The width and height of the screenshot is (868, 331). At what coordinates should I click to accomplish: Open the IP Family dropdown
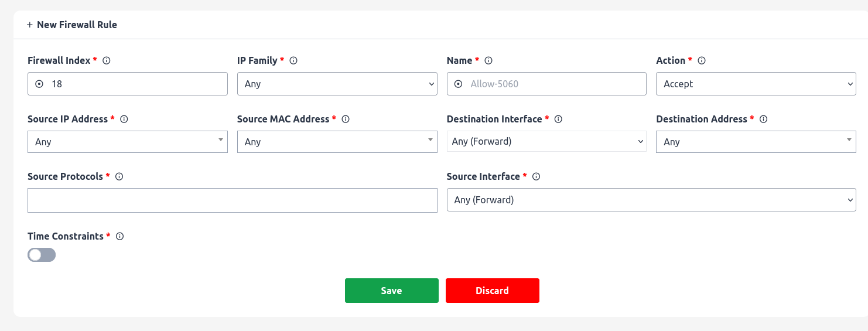pyautogui.click(x=337, y=84)
